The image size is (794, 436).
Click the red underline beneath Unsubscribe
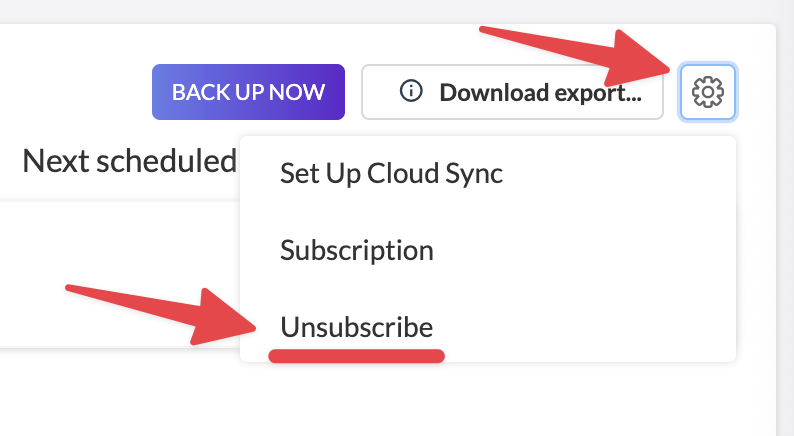tap(357, 356)
